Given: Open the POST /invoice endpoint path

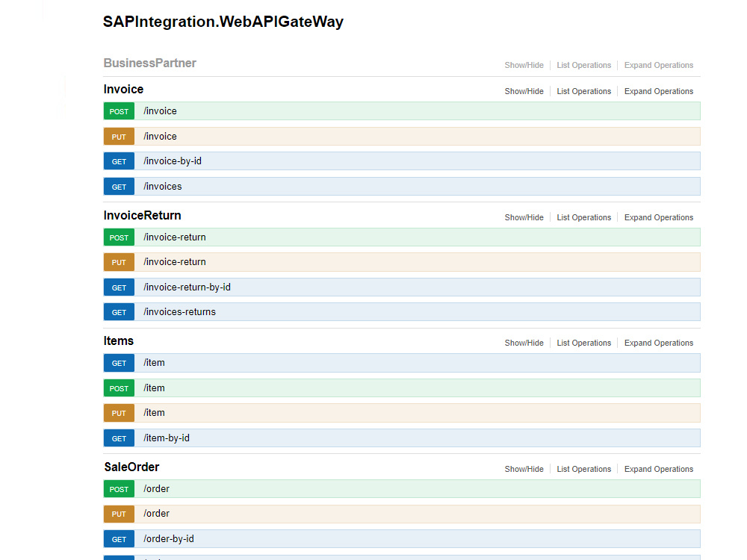Looking at the screenshot, I should 160,111.
